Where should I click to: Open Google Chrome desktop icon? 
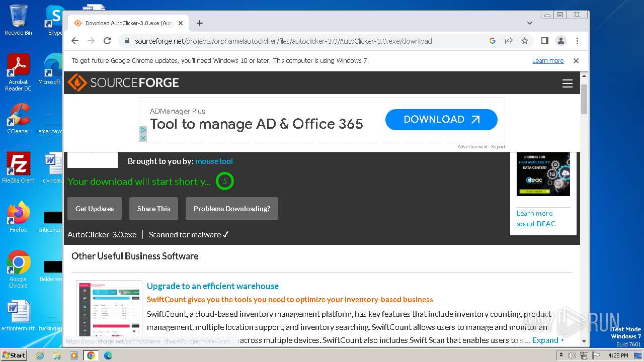18,269
